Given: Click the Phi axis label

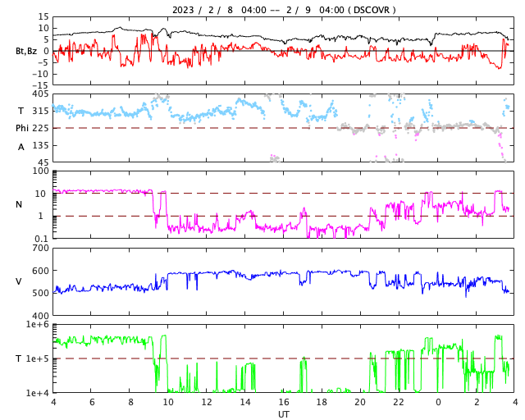Looking at the screenshot, I should (23, 128).
